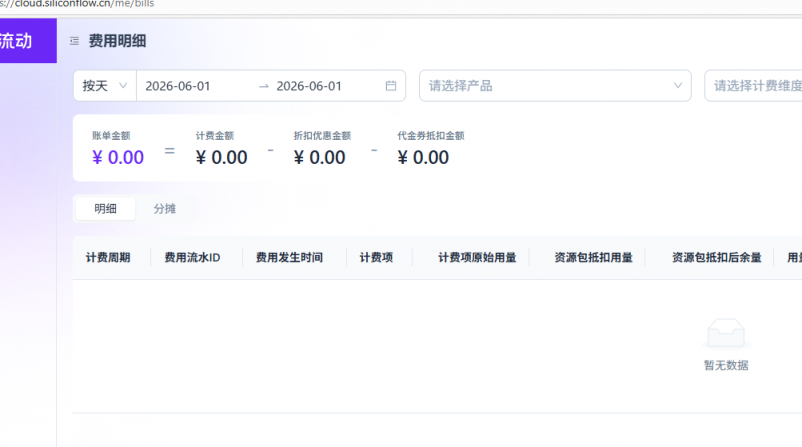Image resolution: width=802 pixels, height=447 pixels.
Task: Open the date range calendar icon
Action: 391,86
